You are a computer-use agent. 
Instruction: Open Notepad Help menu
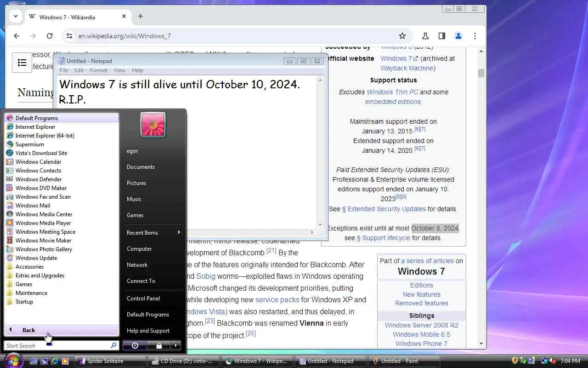click(137, 70)
